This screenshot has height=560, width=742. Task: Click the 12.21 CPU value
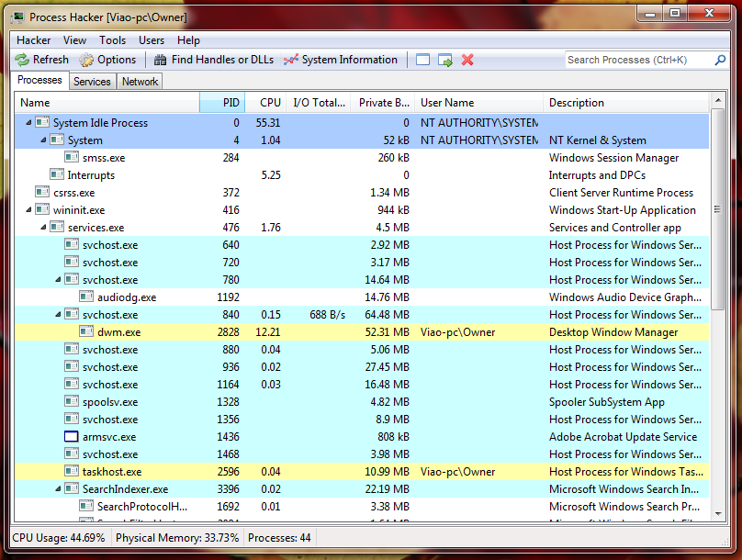268,332
